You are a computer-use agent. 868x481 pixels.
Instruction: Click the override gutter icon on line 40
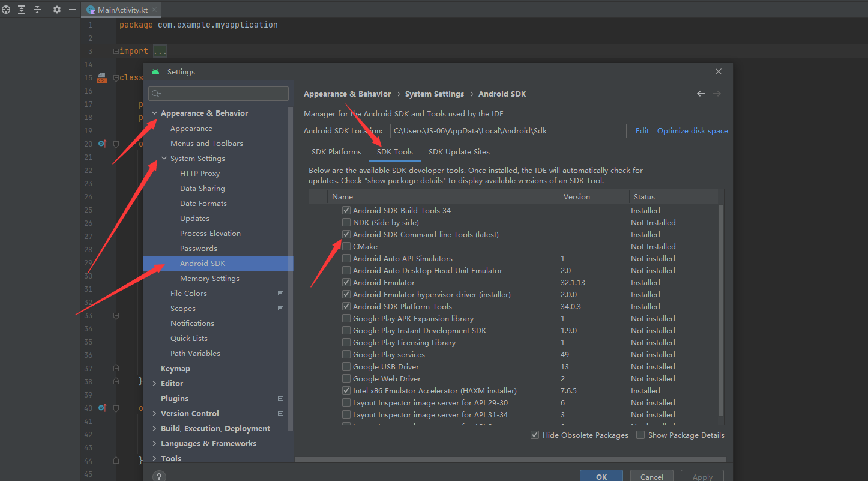pos(101,408)
